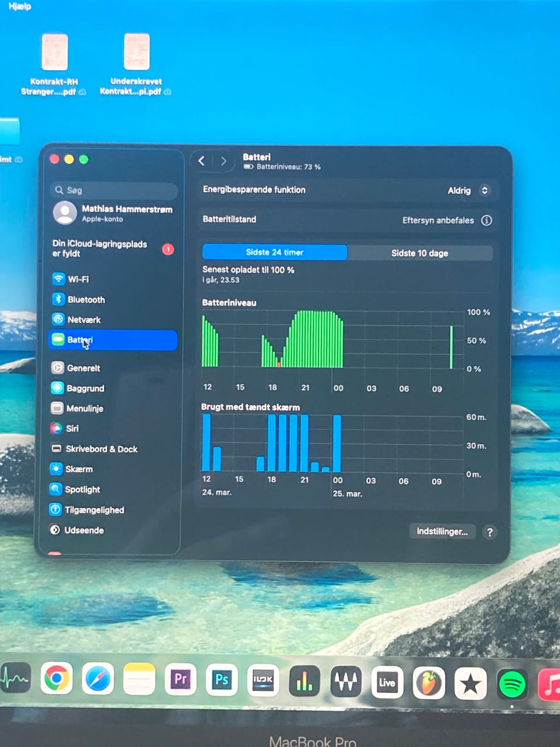560x747 pixels.
Task: Open Activity Monitor from the Dock
Action: click(15, 679)
